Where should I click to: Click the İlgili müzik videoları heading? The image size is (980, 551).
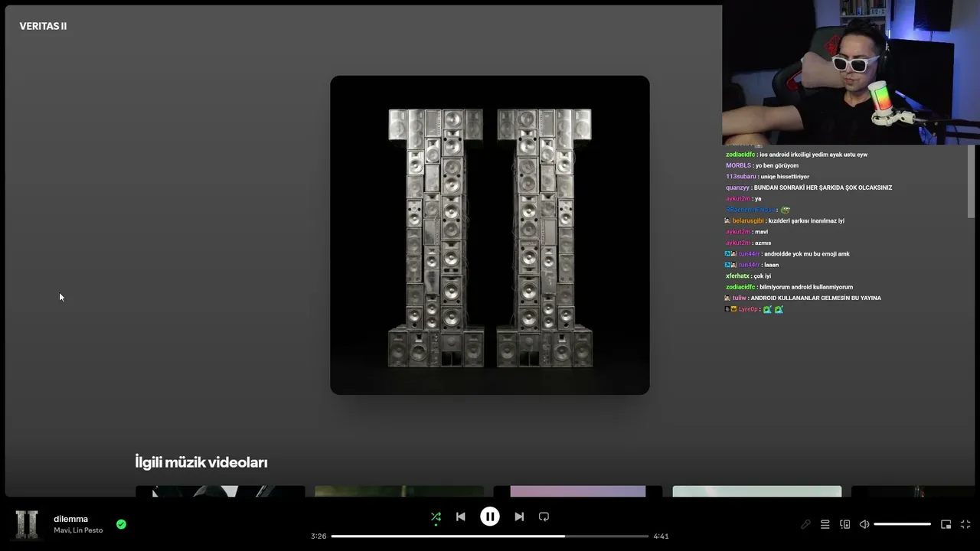[201, 462]
